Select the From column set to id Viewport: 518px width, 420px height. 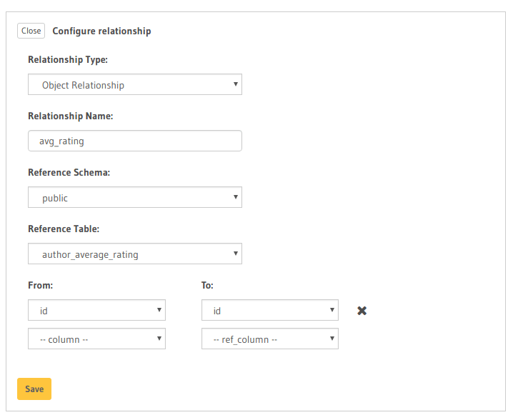(96, 311)
